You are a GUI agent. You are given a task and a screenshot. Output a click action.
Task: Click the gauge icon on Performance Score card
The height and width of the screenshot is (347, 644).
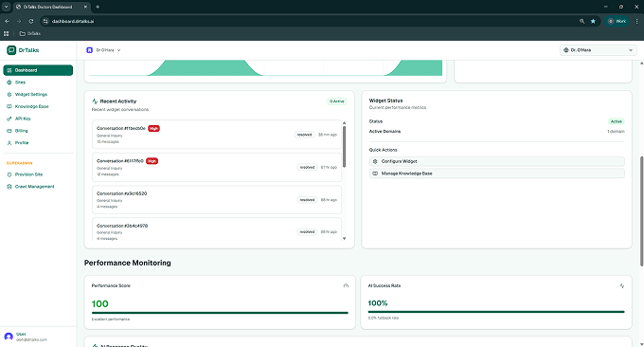(x=346, y=285)
